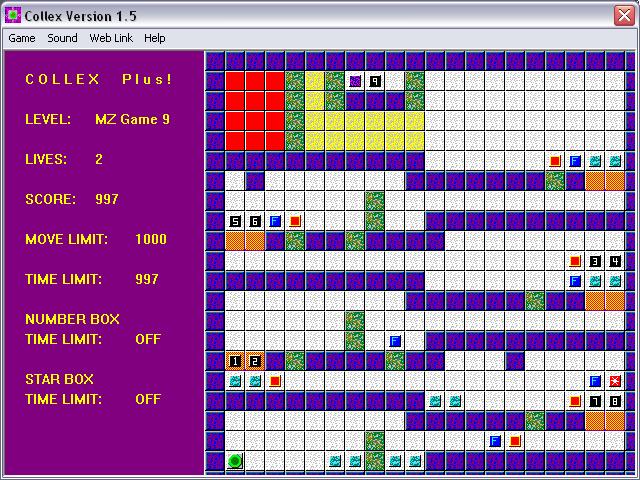
Task: Open the Game menu
Action: 22,38
